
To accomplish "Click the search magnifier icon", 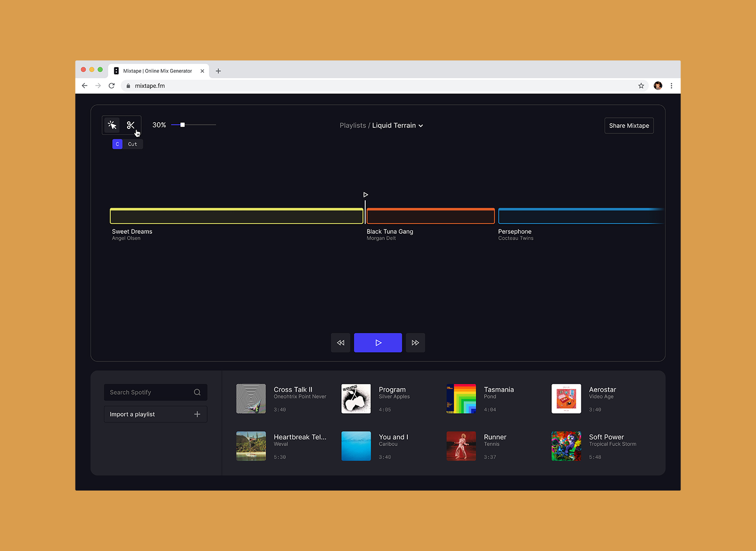I will (197, 392).
